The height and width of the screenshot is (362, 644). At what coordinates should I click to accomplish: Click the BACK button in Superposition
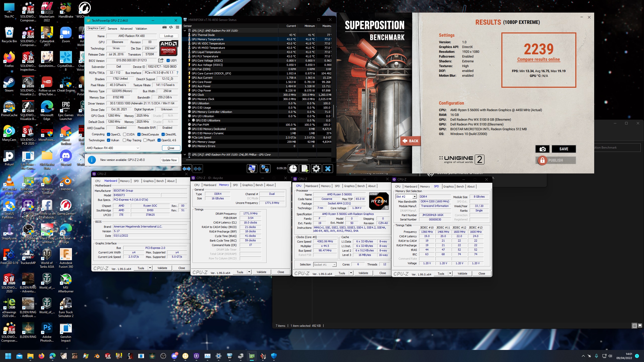pyautogui.click(x=411, y=141)
